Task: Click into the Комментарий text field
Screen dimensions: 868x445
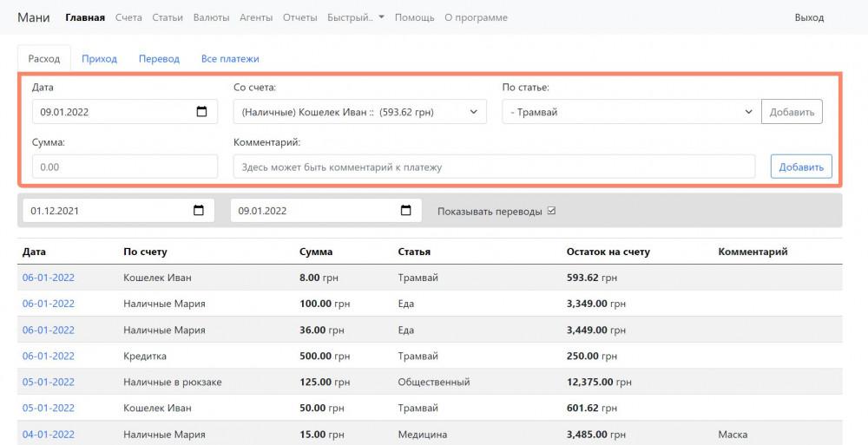Action: (x=494, y=167)
